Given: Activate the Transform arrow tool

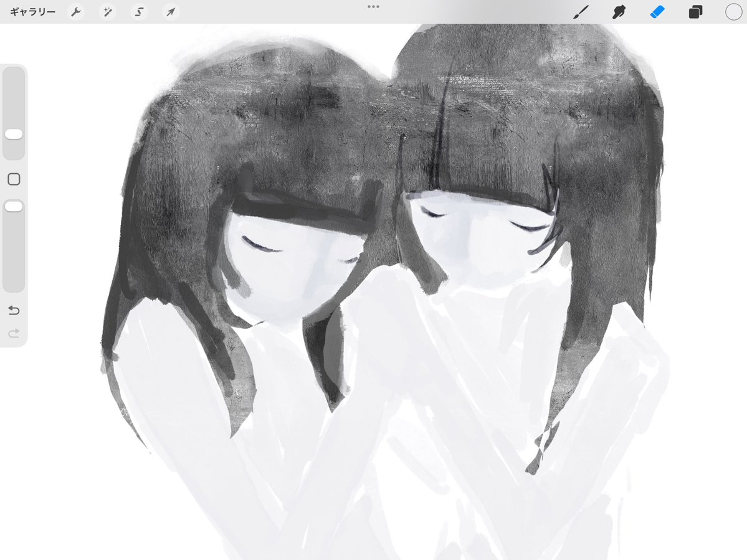Looking at the screenshot, I should 171,12.
